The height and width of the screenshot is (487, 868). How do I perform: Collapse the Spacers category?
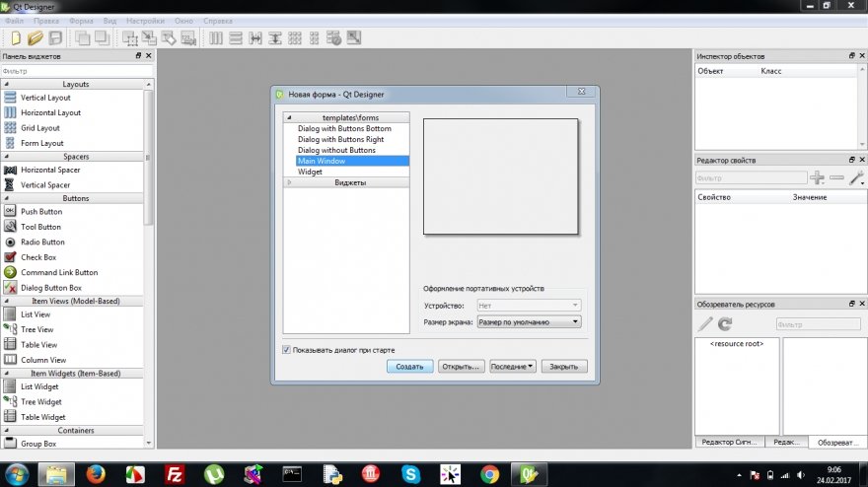[7, 157]
